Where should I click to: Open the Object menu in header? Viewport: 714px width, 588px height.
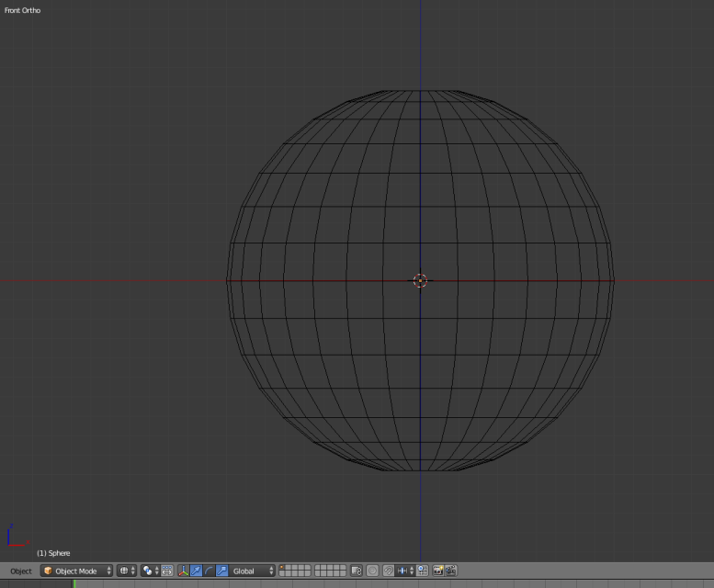pyautogui.click(x=20, y=571)
